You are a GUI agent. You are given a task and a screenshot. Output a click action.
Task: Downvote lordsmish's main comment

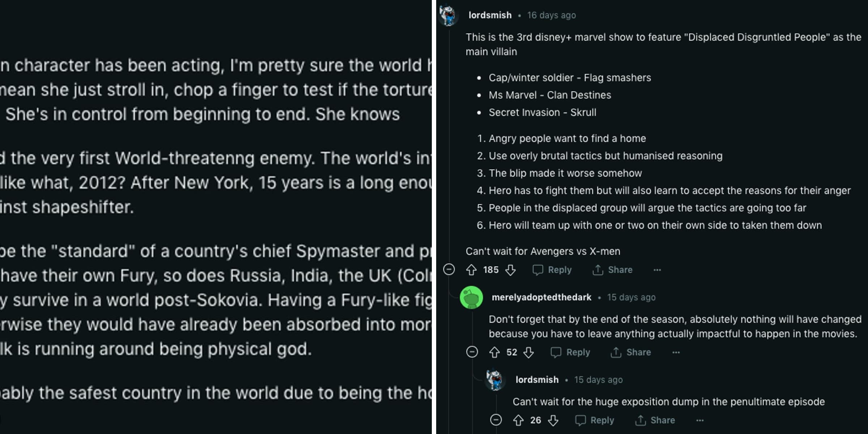511,270
